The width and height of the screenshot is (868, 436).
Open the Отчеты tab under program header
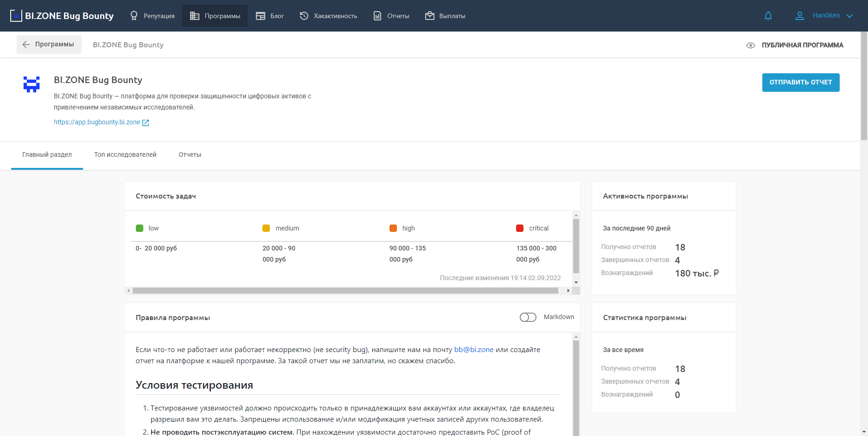coord(190,154)
